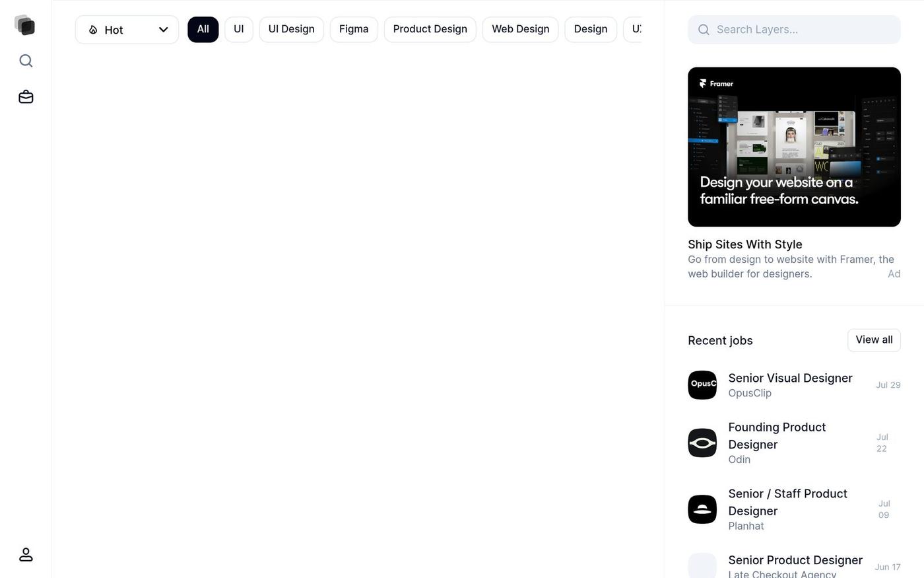The image size is (924, 578).
Task: Open the Founding Product Designer job
Action: (777, 436)
